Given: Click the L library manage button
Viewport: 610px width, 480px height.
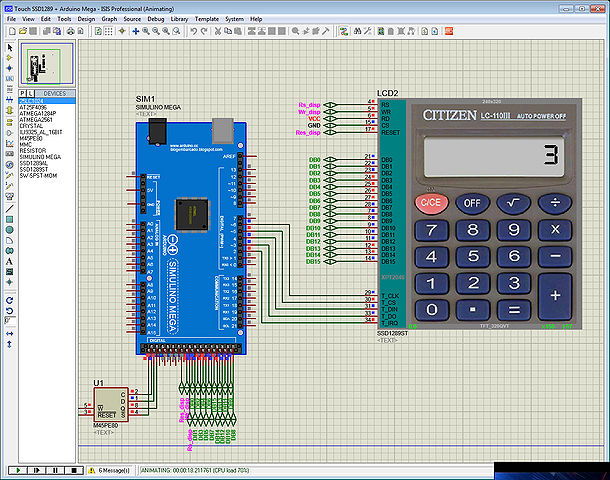Looking at the screenshot, I should (x=31, y=93).
